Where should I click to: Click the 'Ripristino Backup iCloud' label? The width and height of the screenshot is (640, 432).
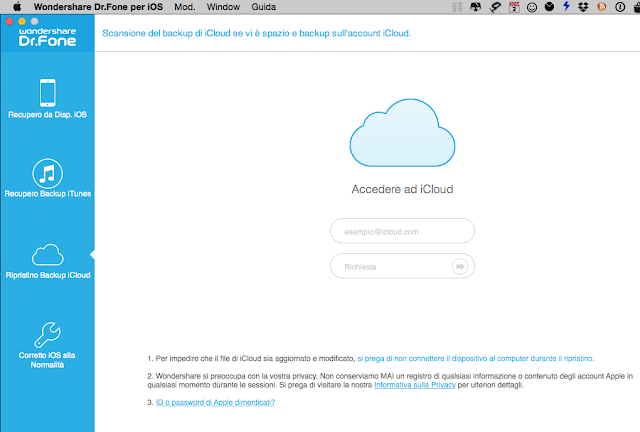pyautogui.click(x=48, y=275)
